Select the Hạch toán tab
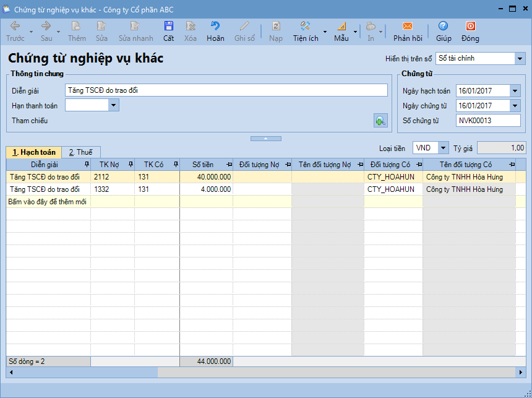This screenshot has height=398, width=532. point(34,152)
